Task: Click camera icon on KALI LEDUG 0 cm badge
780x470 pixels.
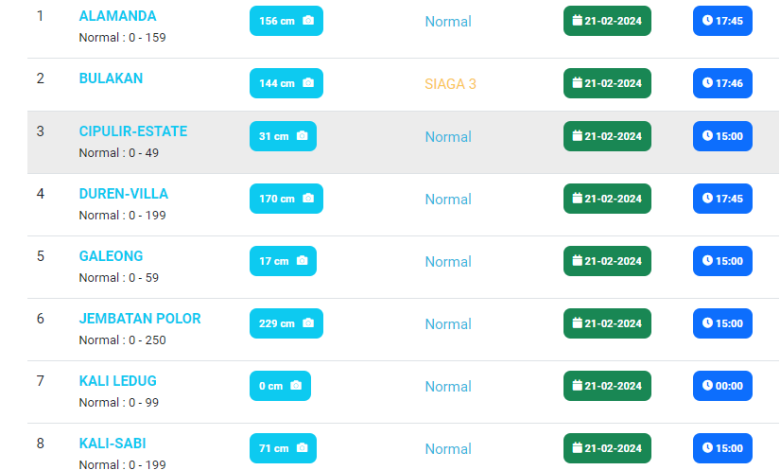Action: 296,386
